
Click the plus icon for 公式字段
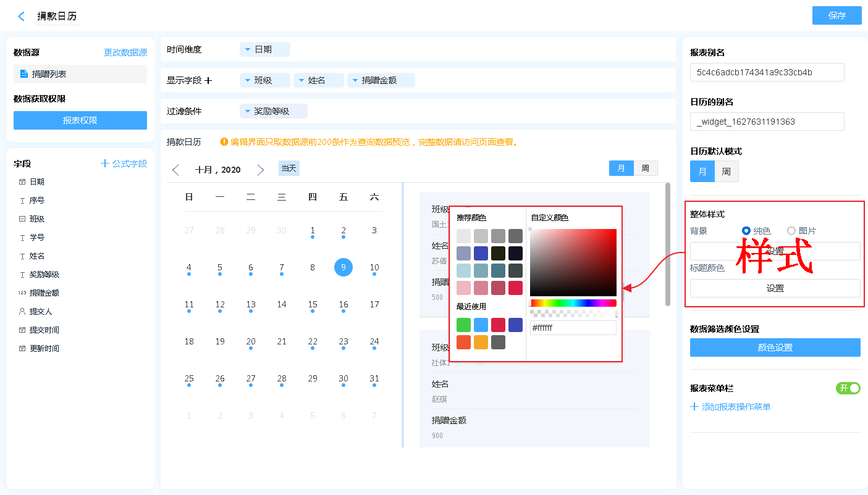pyautogui.click(x=105, y=164)
